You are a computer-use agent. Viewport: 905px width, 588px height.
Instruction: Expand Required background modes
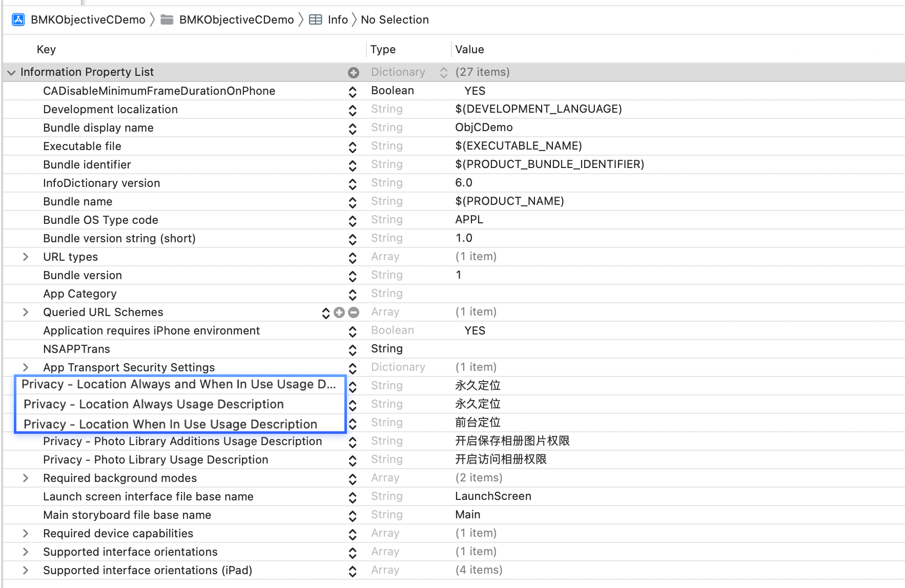click(25, 478)
